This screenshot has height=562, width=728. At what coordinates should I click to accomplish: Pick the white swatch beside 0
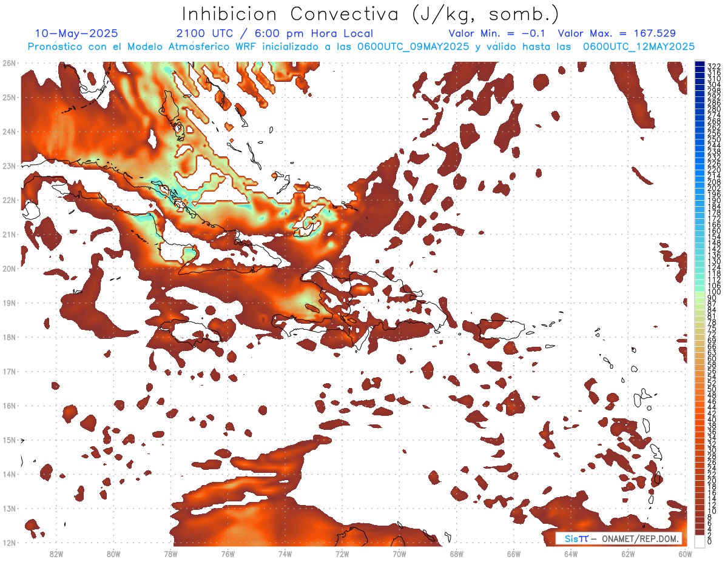click(x=699, y=541)
